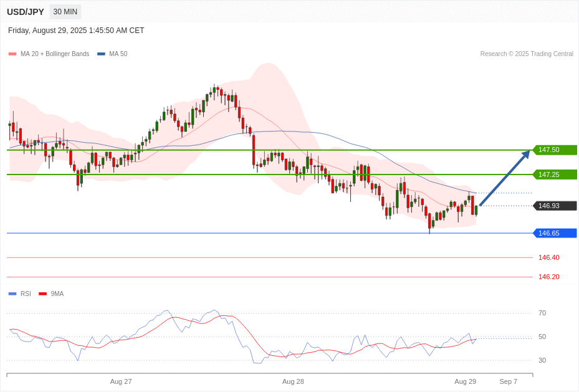Click the Research © 2025 Trading Central credit
Viewport: 579px width, 392px height.
pyautogui.click(x=527, y=54)
